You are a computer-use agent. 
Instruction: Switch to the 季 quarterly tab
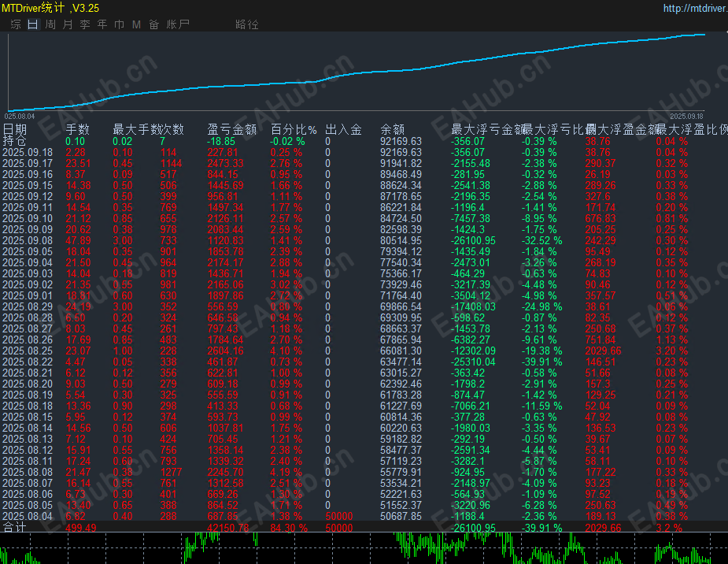point(85,24)
